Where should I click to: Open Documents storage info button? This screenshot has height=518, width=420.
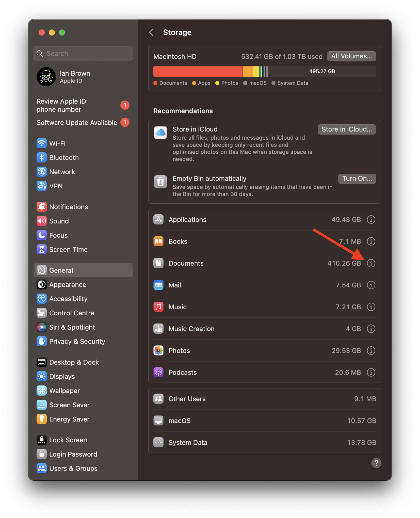tap(371, 263)
